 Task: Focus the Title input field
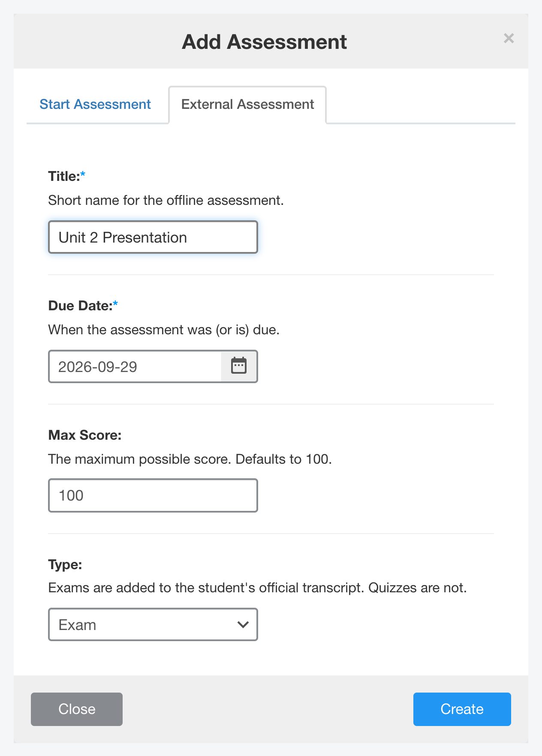153,237
